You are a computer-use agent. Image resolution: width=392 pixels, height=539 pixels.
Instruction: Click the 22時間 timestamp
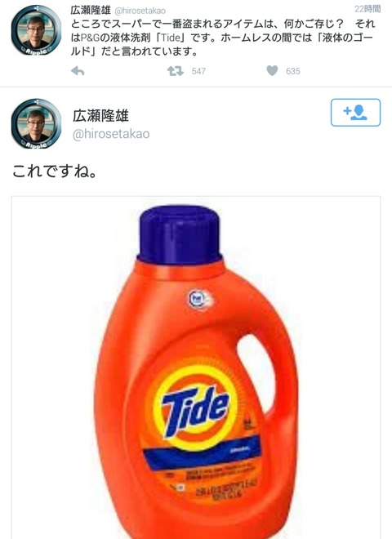pos(367,9)
